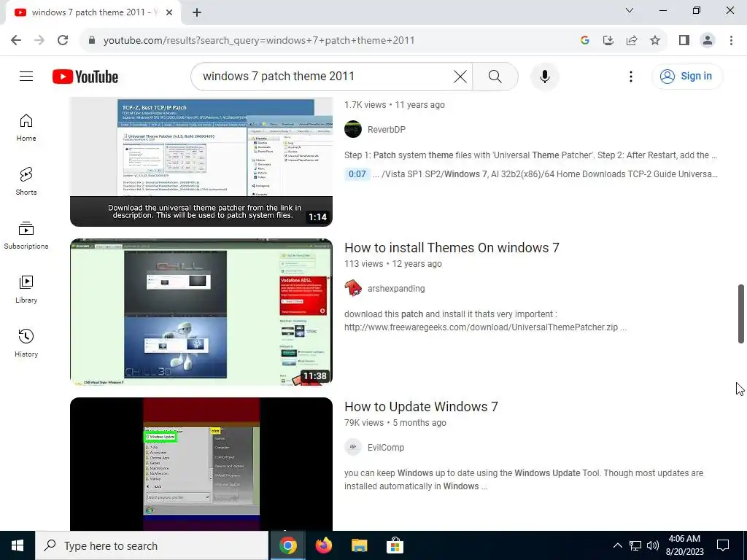Open YouTube settings three-dot menu

[631, 76]
